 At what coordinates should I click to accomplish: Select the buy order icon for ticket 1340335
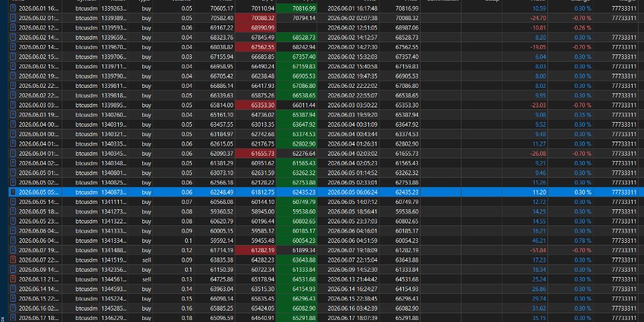pos(13,144)
